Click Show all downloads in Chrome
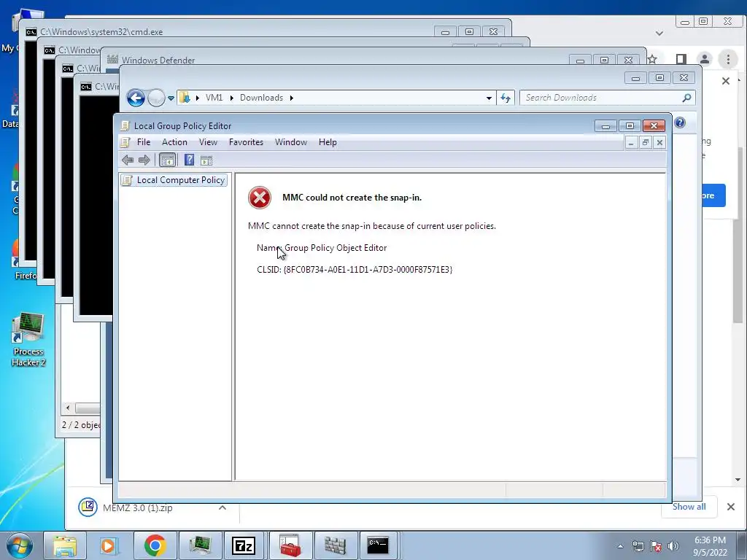747x560 pixels. (689, 507)
